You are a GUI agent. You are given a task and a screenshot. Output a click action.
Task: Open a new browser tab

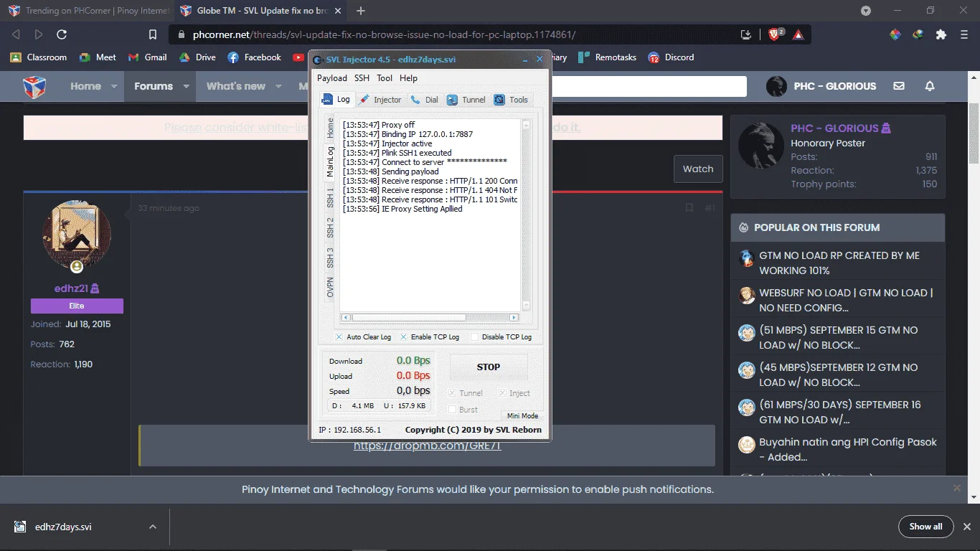(x=361, y=11)
